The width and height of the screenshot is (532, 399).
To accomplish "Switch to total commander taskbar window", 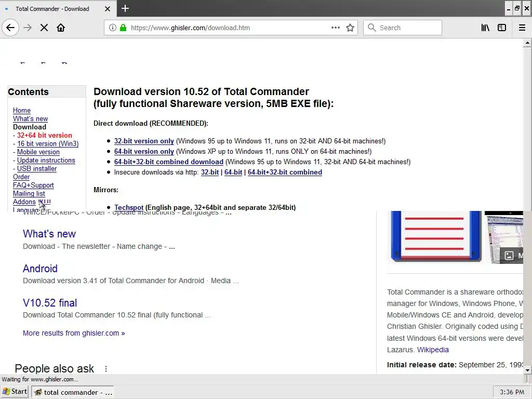I will coord(73,392).
